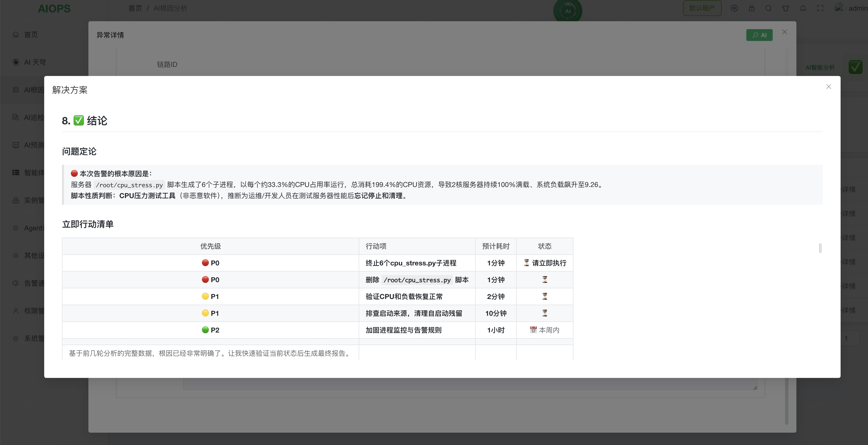Click the hourglass status in 验证CPU row
868x445 pixels.
pos(545,296)
